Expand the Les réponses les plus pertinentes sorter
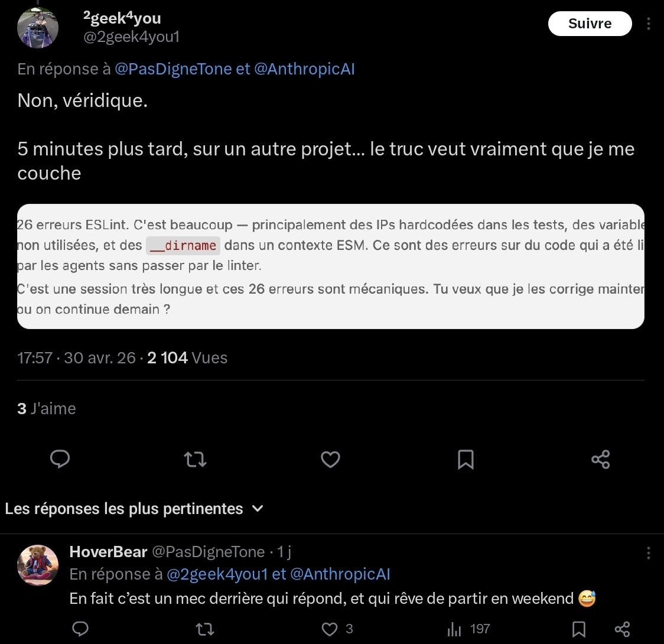Viewport: 664px width, 644px height. [x=134, y=509]
